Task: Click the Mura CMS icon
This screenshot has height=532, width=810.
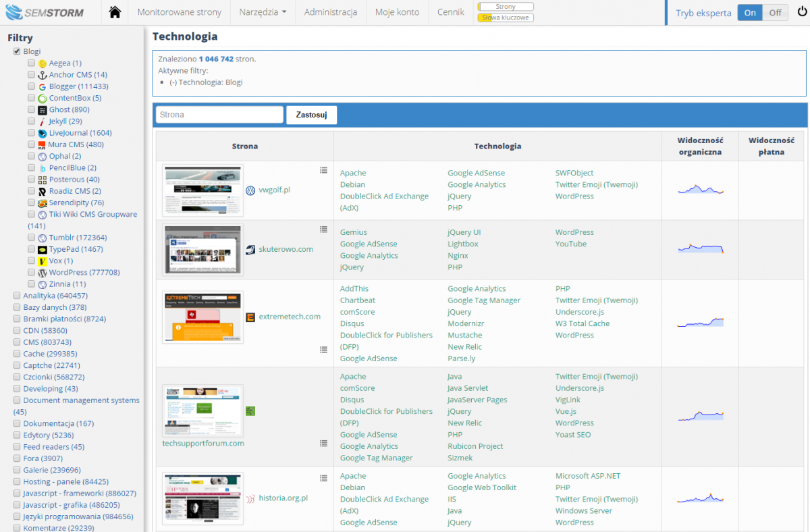Action: click(43, 145)
